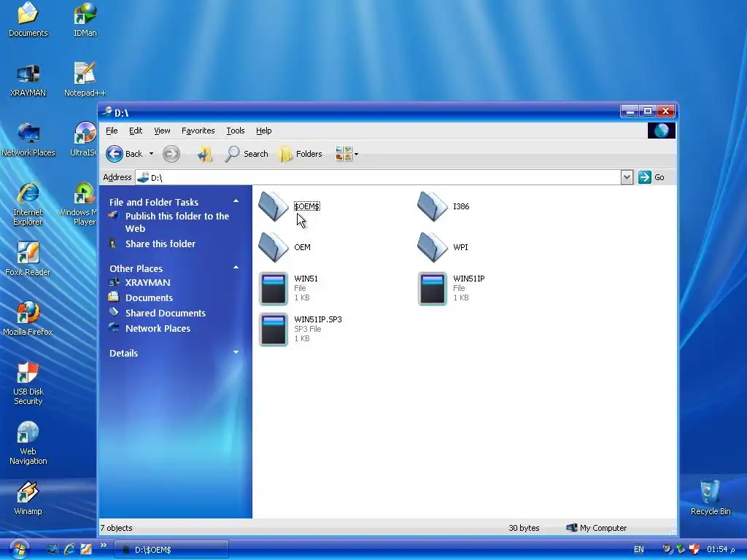The width and height of the screenshot is (747, 560).
Task: Select the XRAYMAN desktop icon
Action: pos(28,79)
